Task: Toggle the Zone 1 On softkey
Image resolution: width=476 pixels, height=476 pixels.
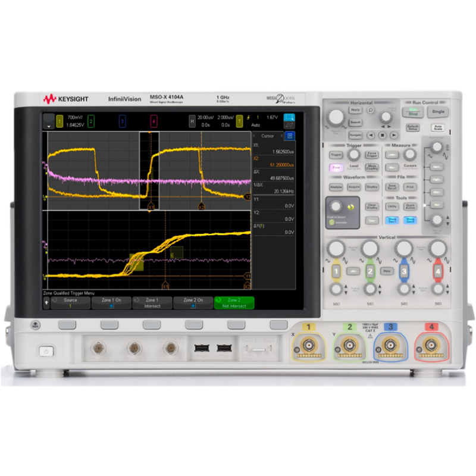Action: 111,303
